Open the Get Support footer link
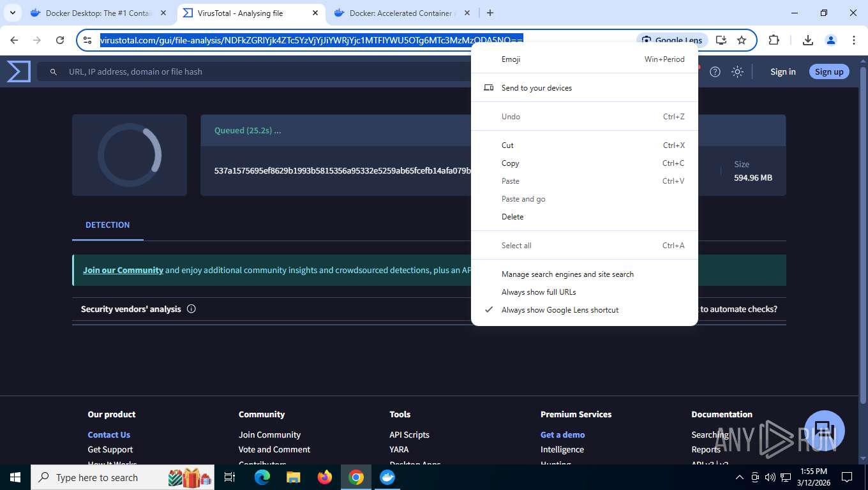 click(110, 449)
